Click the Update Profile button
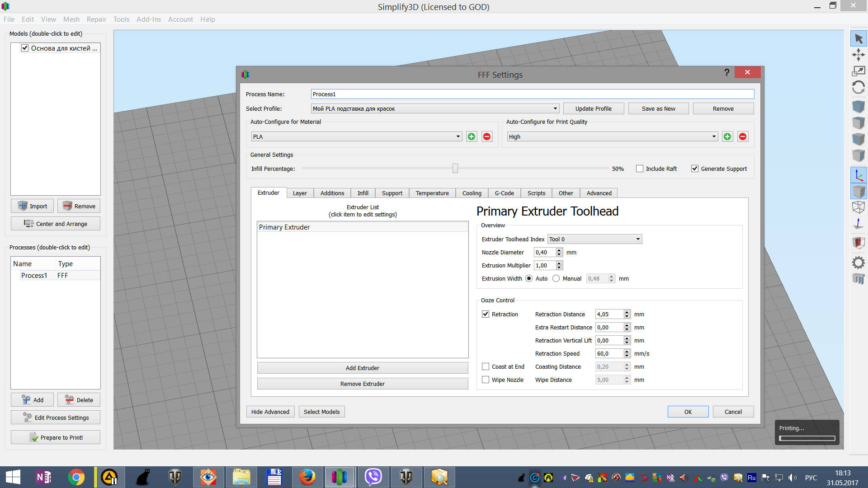Viewport: 868px width, 488px height. 593,108
